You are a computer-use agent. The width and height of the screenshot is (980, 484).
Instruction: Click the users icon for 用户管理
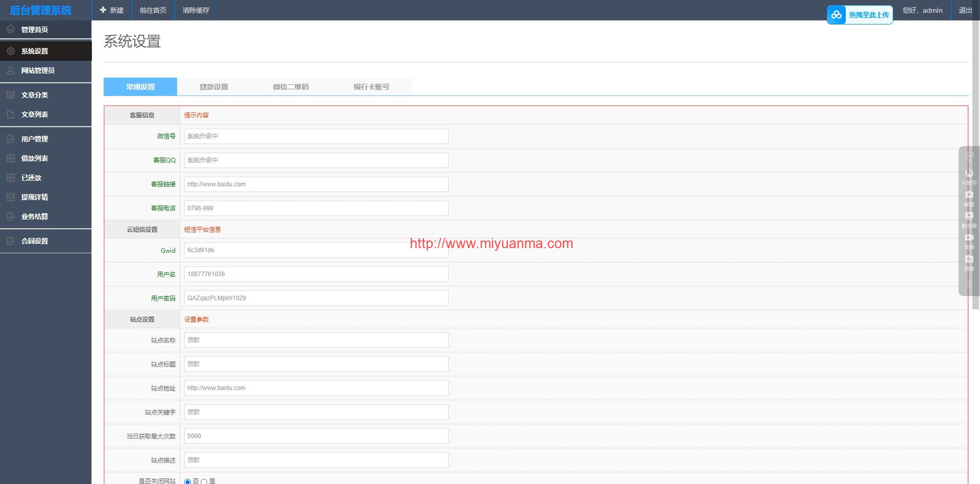[x=11, y=139]
